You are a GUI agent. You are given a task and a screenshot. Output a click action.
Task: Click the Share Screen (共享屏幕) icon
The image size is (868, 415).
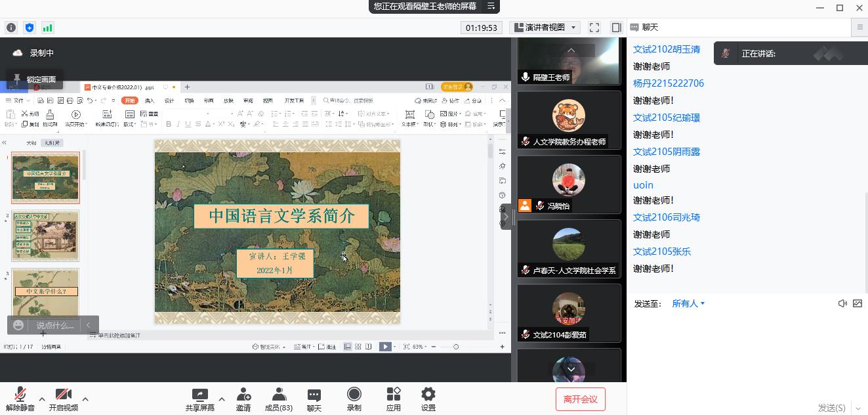199,395
